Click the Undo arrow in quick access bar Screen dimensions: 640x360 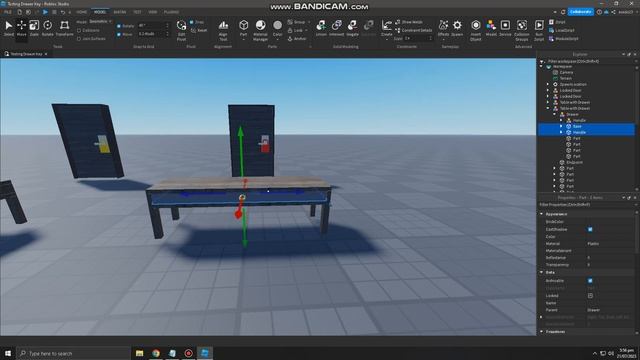63,12
